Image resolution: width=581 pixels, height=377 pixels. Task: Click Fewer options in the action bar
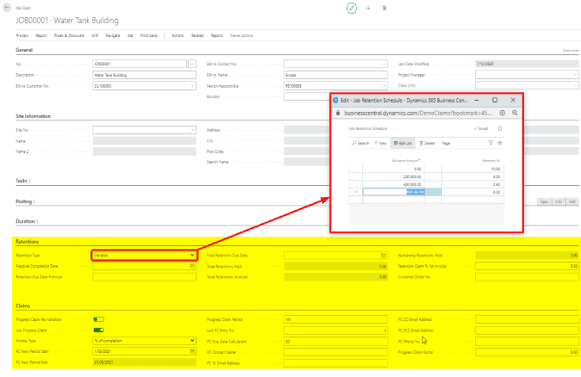point(242,36)
